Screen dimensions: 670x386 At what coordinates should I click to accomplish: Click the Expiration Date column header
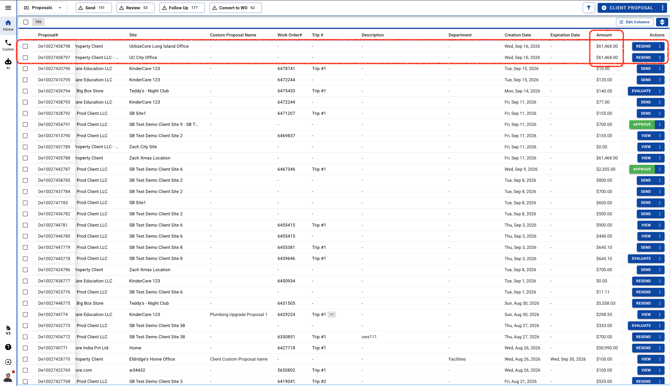pos(565,35)
